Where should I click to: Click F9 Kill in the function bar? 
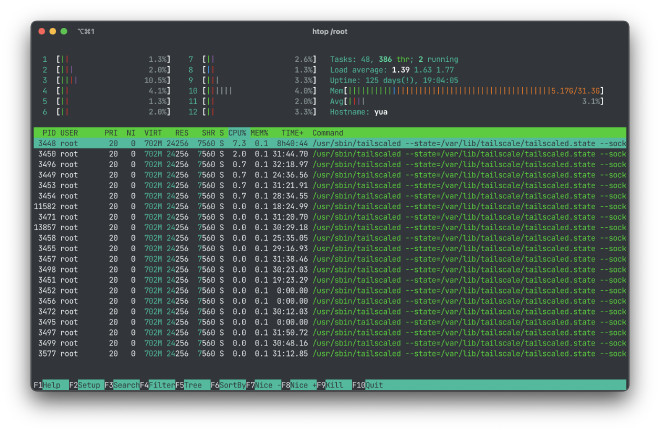(335, 384)
